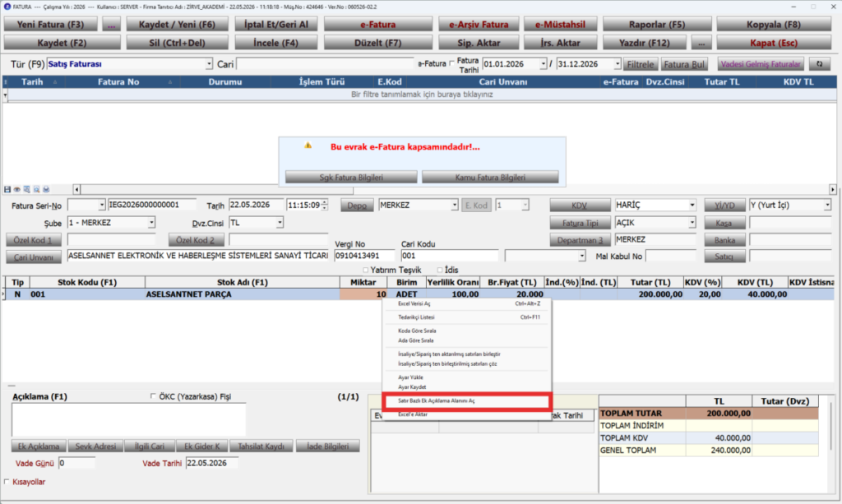The image size is (842, 504).
Task: Choose Excel'e Aktar from context menu
Action: (x=466, y=414)
